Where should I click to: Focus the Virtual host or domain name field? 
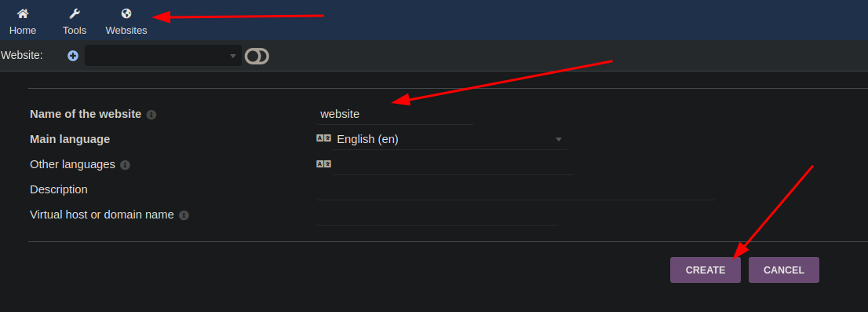tap(437, 215)
